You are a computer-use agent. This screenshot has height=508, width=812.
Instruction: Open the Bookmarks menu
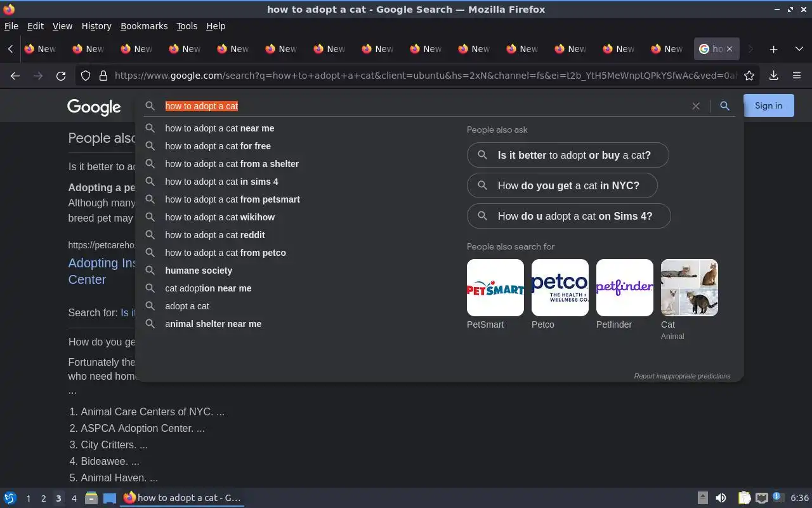click(x=144, y=26)
